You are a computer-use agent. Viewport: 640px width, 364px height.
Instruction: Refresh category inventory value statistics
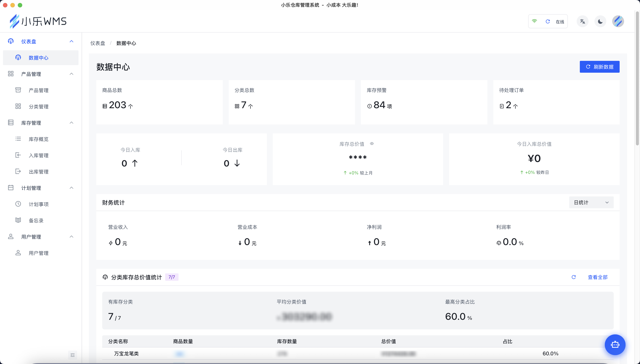[574, 277]
